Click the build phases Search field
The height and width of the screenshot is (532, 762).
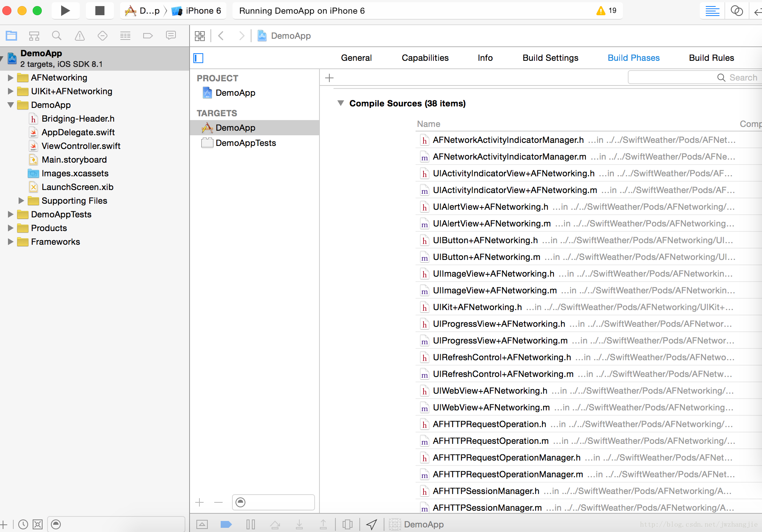[694, 78]
